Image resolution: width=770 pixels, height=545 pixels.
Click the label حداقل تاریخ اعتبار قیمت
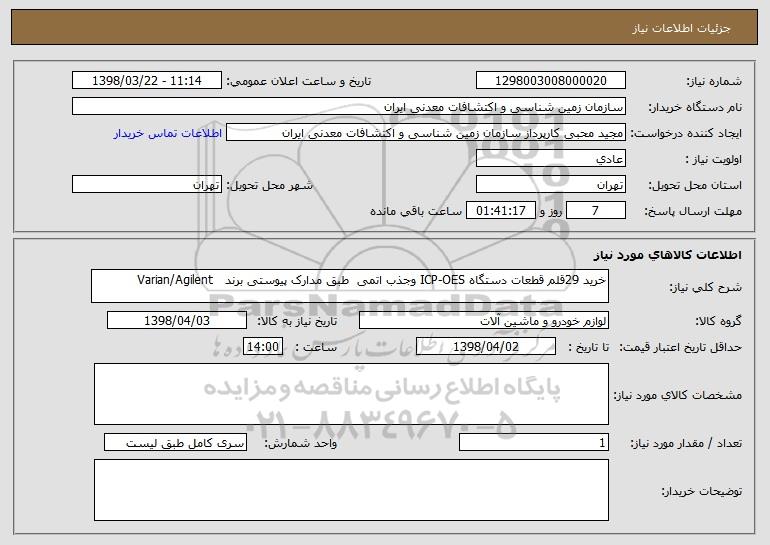pyautogui.click(x=680, y=348)
